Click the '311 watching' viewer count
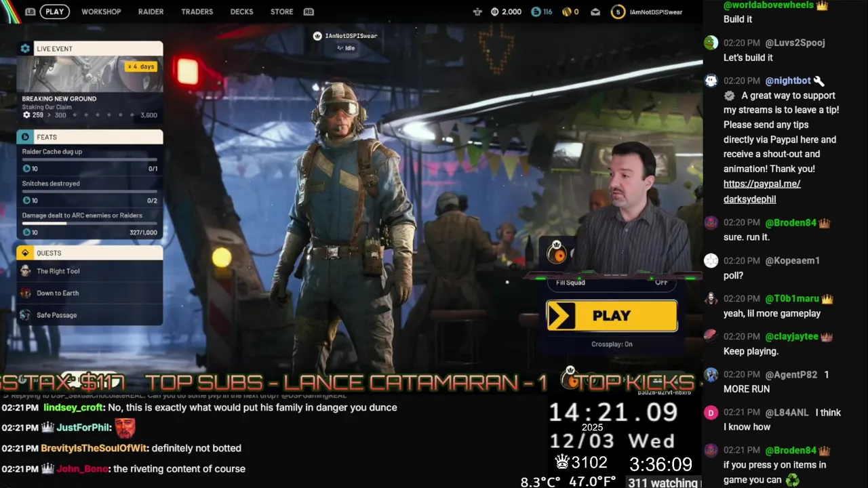This screenshot has height=488, width=868. (x=663, y=483)
